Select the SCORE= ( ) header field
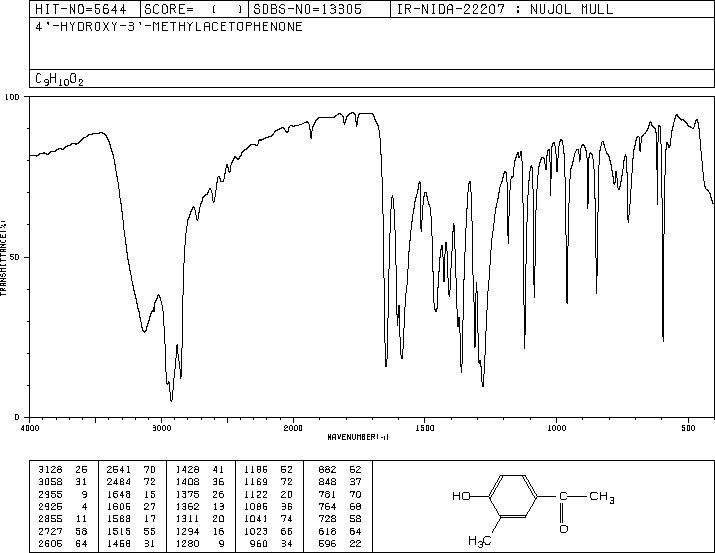 coord(194,9)
